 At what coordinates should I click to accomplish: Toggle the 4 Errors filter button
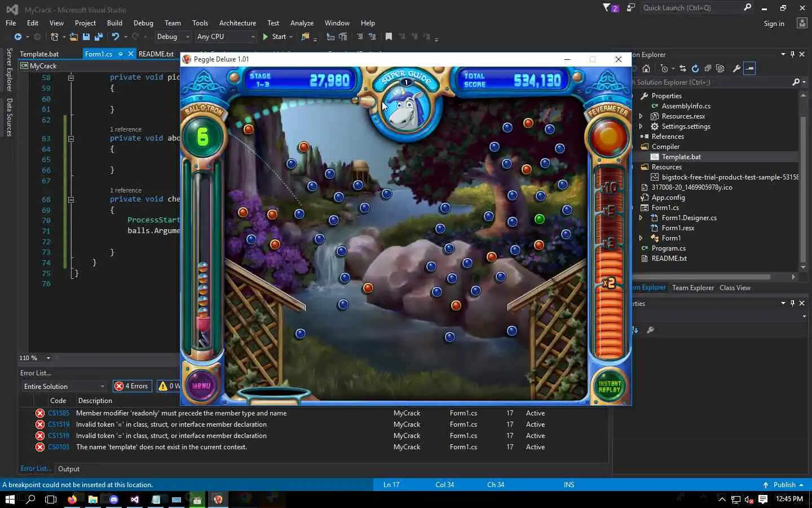132,386
